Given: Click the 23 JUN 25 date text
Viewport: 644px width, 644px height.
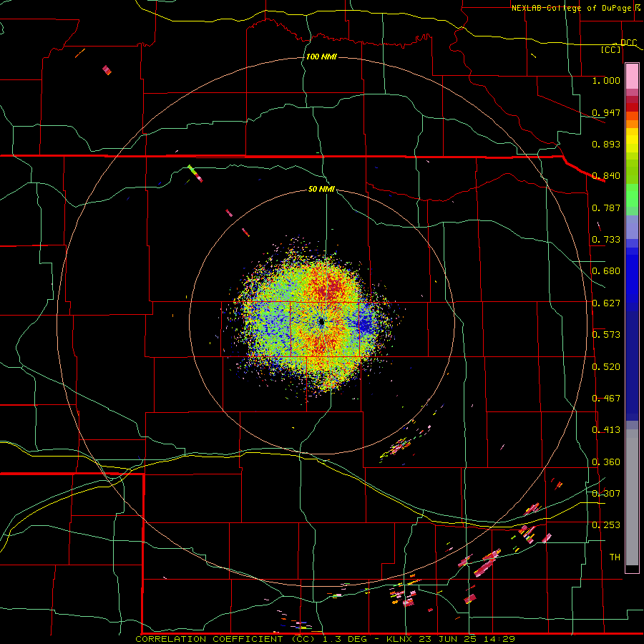Looking at the screenshot, I should pyautogui.click(x=448, y=639).
